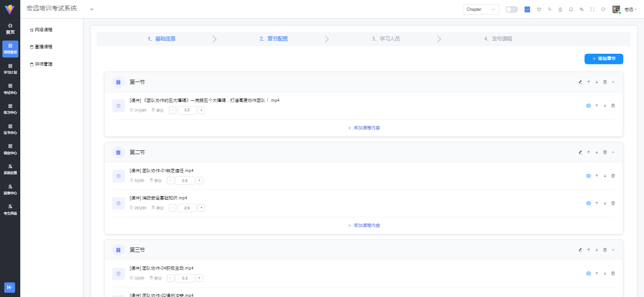
Task: Click the language translation icon
Action: point(581,9)
